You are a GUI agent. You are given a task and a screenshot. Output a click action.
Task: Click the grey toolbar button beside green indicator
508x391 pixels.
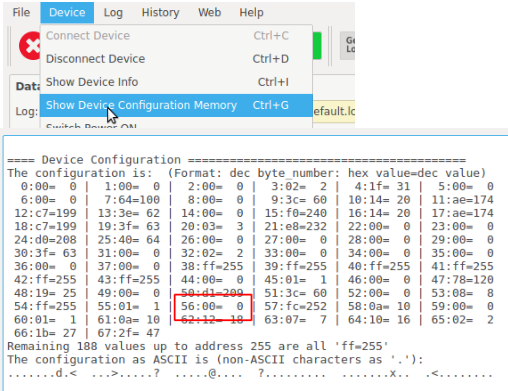pyautogui.click(x=347, y=46)
